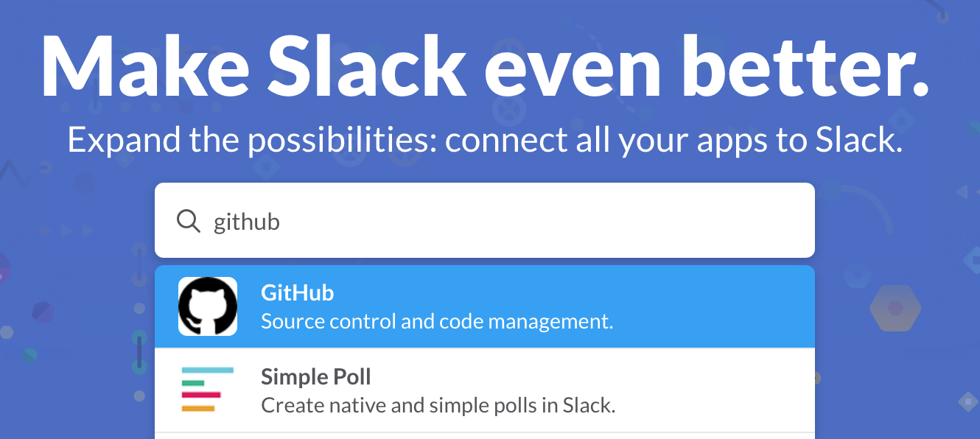Open the GitHub app title link
Viewport: 980px width, 439px height.
[x=297, y=292]
